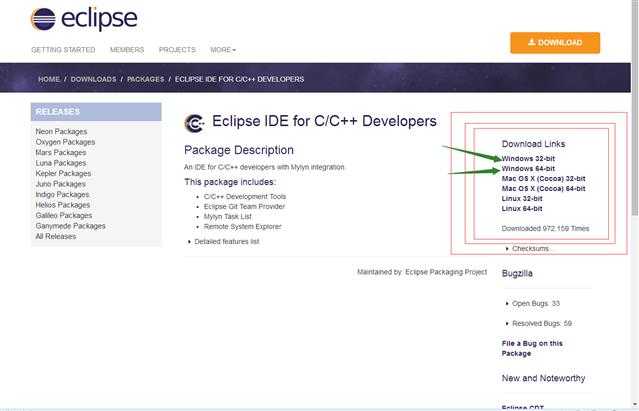This screenshot has width=639, height=411.
Task: Open the Resolved Bugs: 59 link
Action: click(542, 323)
